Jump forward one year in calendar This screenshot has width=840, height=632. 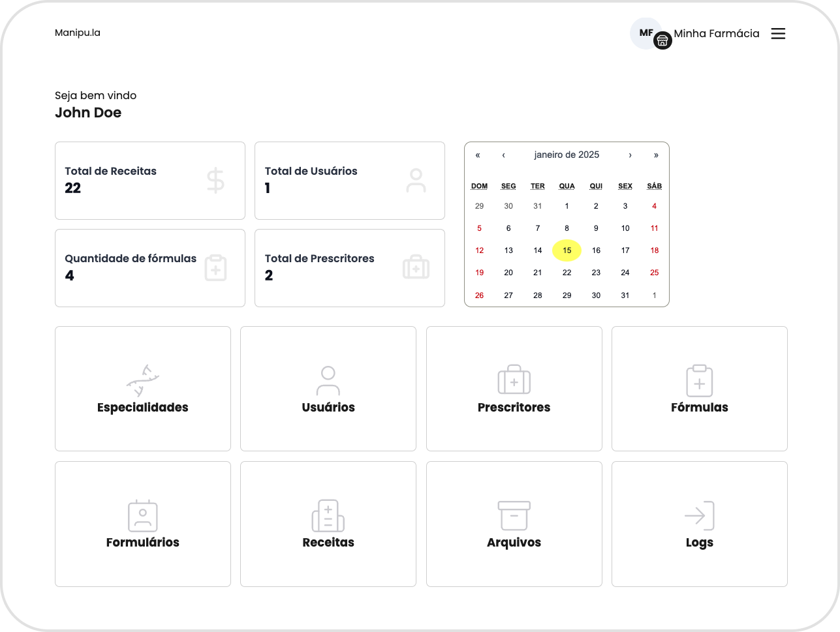click(655, 155)
